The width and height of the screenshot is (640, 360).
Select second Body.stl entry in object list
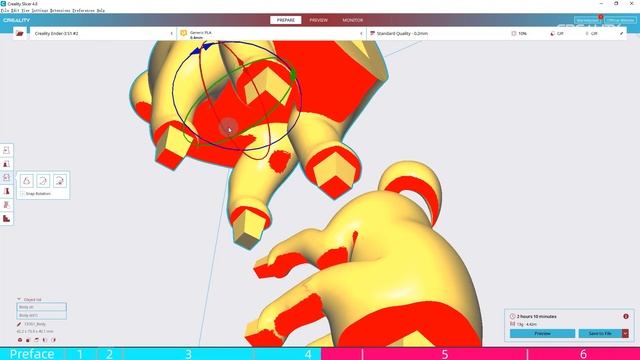pos(41,315)
